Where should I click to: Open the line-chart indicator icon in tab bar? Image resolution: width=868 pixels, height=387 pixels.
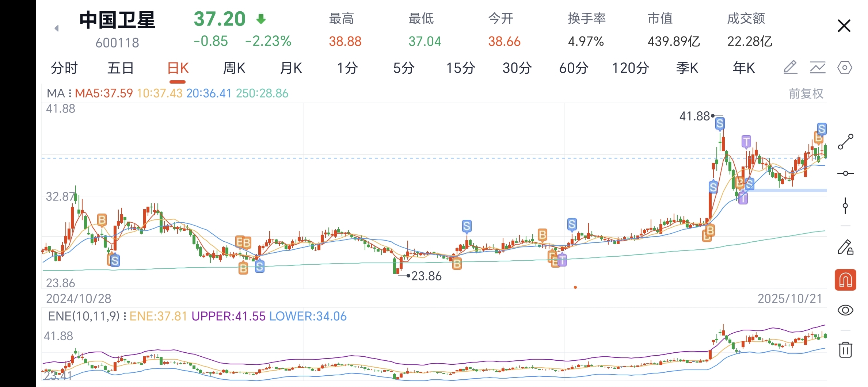click(818, 68)
